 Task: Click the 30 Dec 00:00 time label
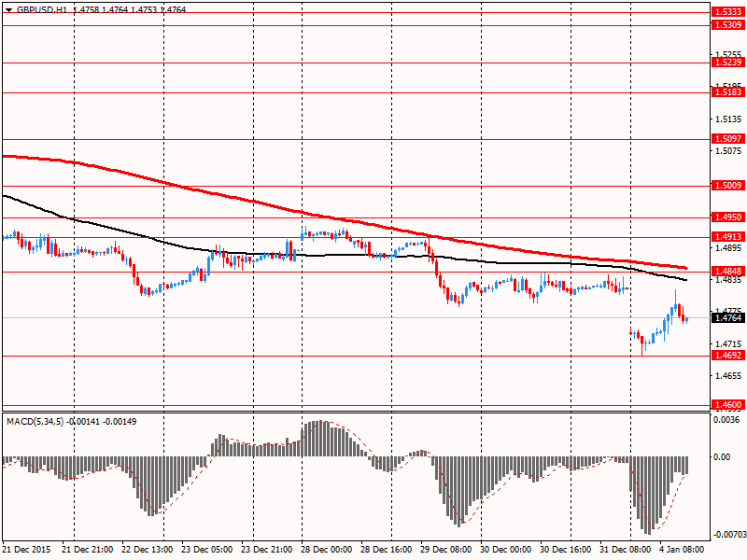pos(505,549)
